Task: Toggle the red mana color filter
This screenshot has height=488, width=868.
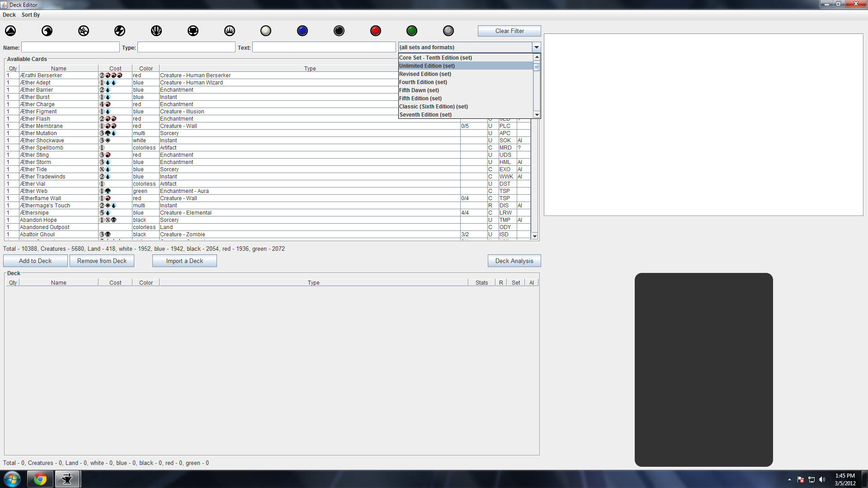Action: pyautogui.click(x=375, y=31)
